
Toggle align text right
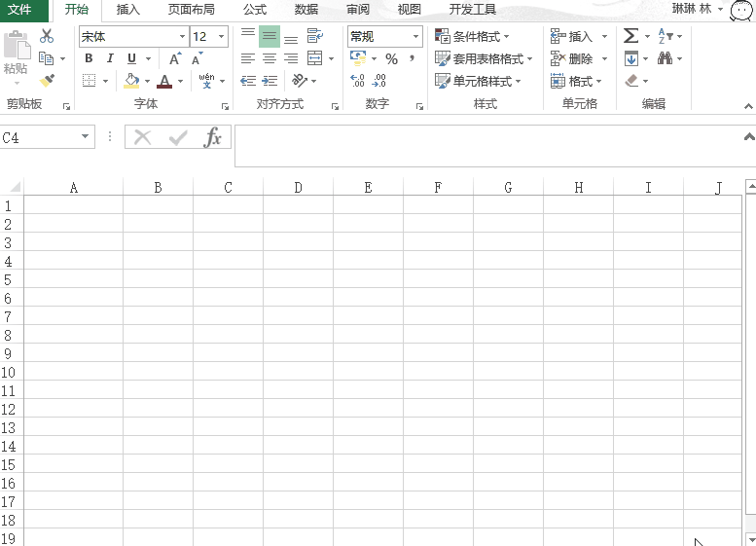(x=291, y=58)
